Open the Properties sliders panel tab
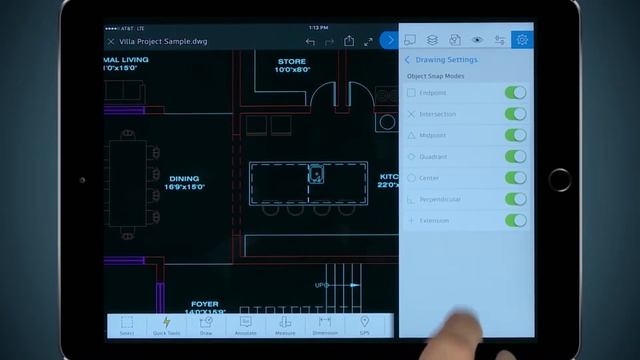640x360 pixels. coord(500,40)
